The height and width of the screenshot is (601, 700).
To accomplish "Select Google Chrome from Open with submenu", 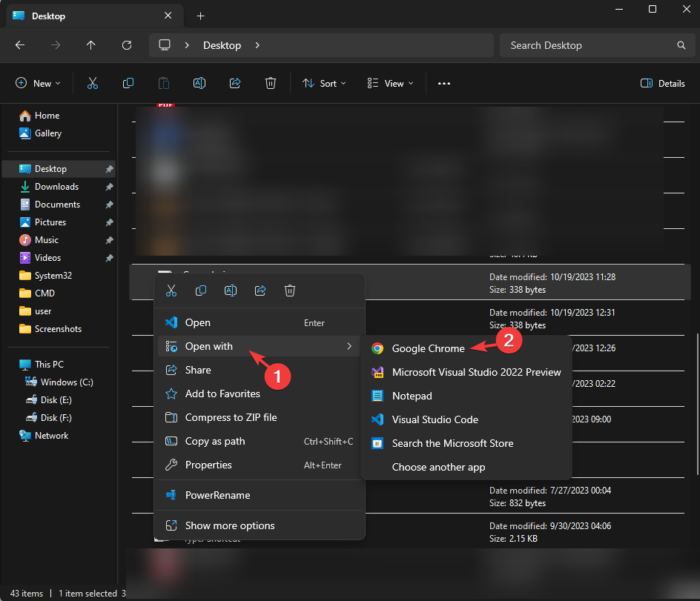I will (428, 348).
